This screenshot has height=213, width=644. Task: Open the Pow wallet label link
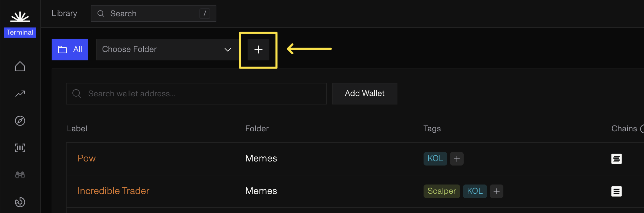pos(87,158)
